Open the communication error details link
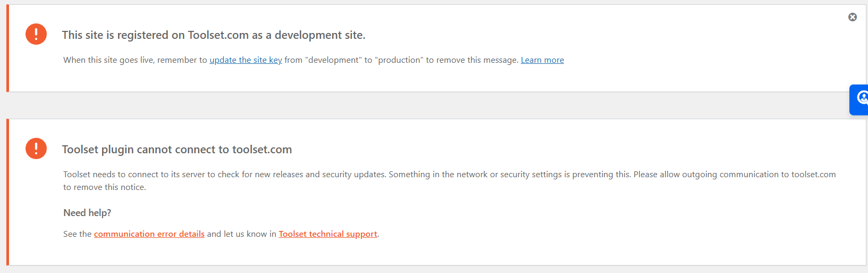868x273 pixels. tap(149, 234)
